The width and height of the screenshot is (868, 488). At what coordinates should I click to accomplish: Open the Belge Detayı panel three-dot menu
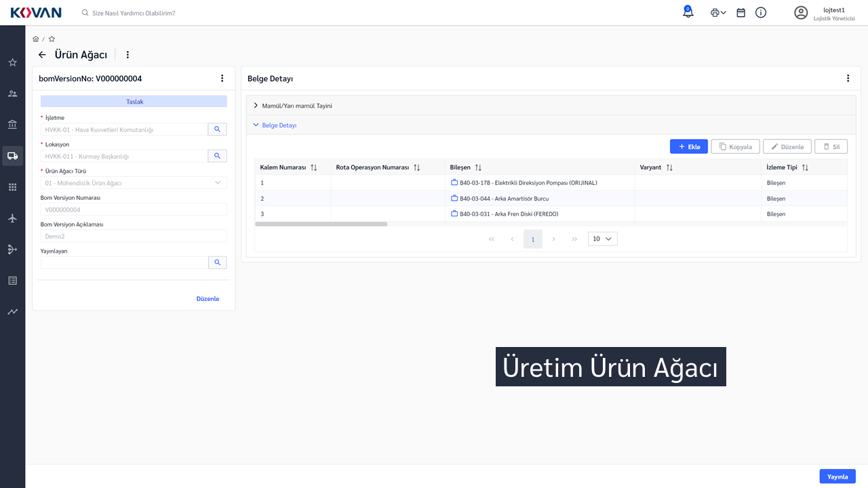pyautogui.click(x=848, y=79)
